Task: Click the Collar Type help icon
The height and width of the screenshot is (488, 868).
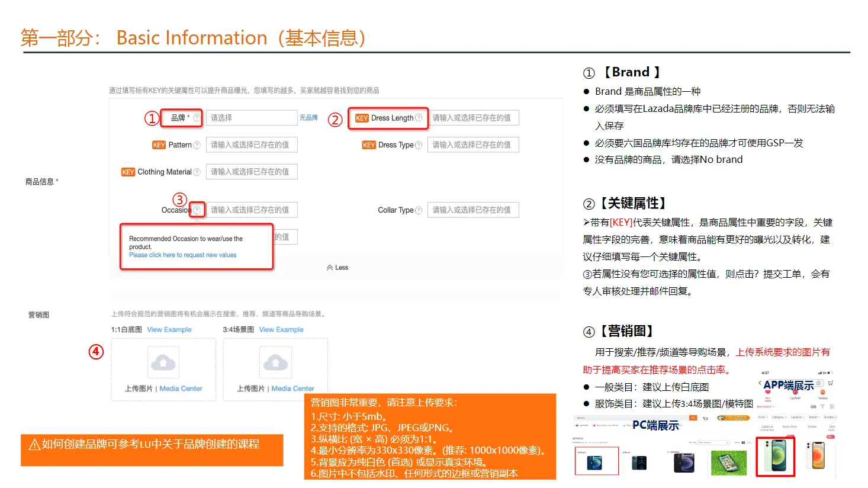Action: pyautogui.click(x=419, y=210)
